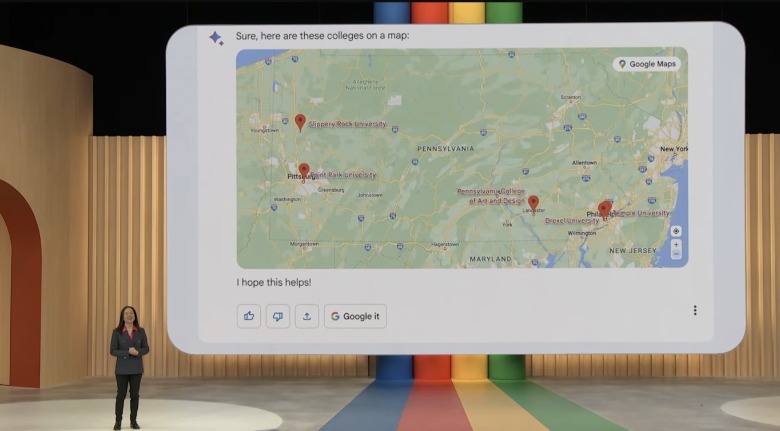The height and width of the screenshot is (431, 780).
Task: Click the thumbs up button
Action: pos(249,316)
